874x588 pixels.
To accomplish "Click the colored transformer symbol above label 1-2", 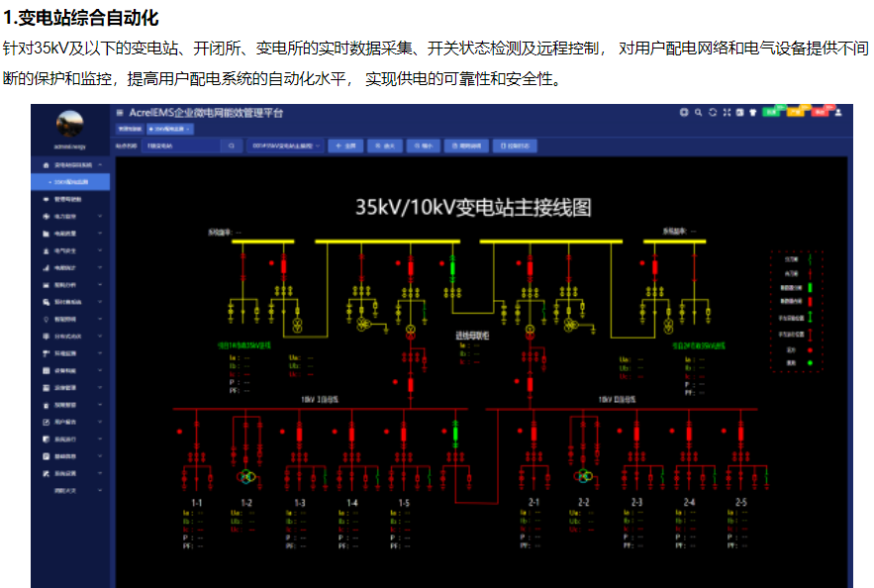I will 246,476.
